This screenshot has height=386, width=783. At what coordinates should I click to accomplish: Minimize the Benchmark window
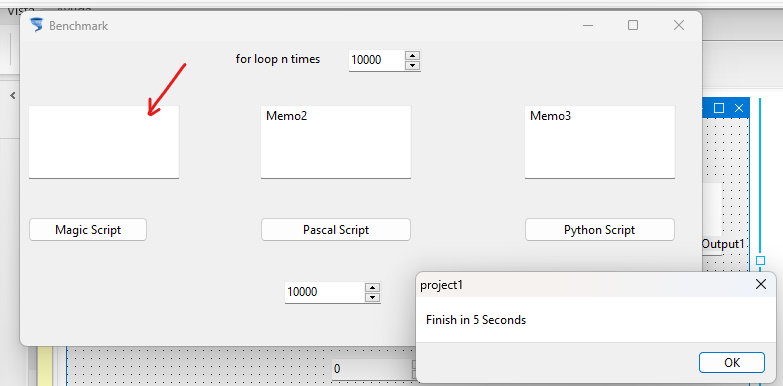click(588, 25)
